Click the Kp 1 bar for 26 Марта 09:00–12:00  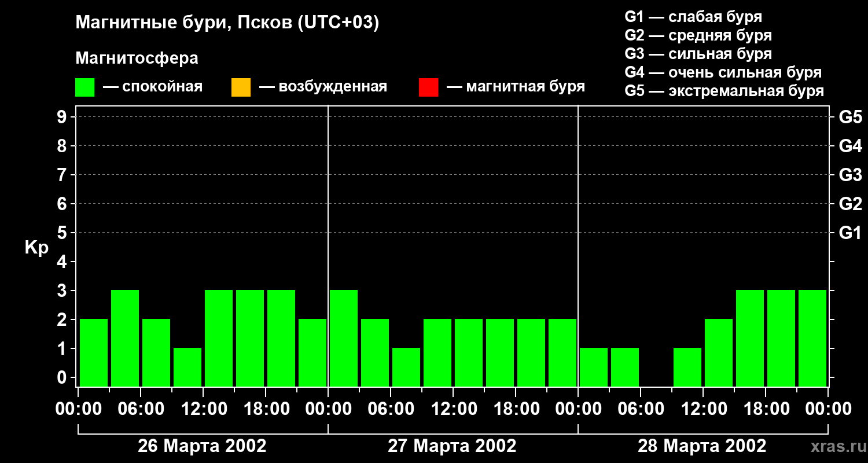[187, 367]
